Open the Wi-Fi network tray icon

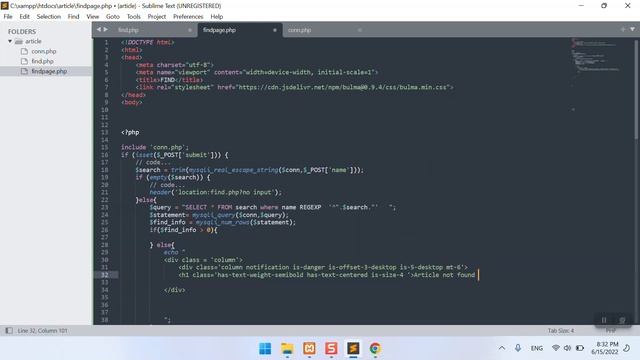click(x=556, y=348)
